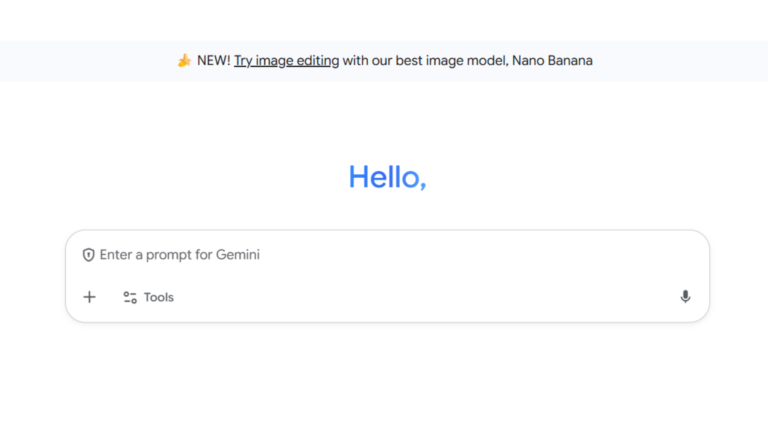Viewport: 768px width, 432px height.
Task: Click empty space between Tools and microphone
Action: click(x=420, y=297)
